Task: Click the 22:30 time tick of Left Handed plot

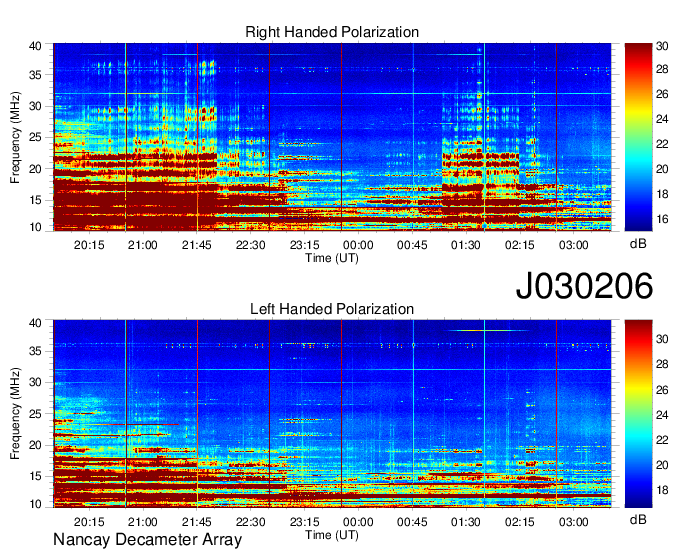Action: (251, 522)
